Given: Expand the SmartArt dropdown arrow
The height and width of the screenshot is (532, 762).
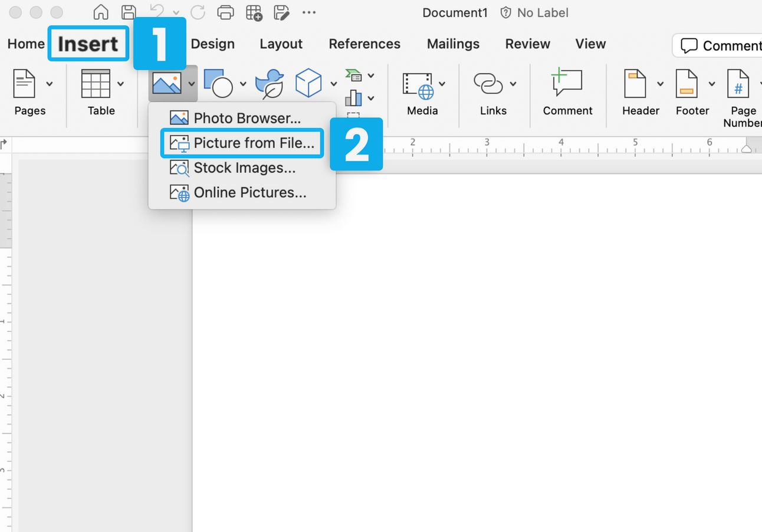Looking at the screenshot, I should click(371, 75).
